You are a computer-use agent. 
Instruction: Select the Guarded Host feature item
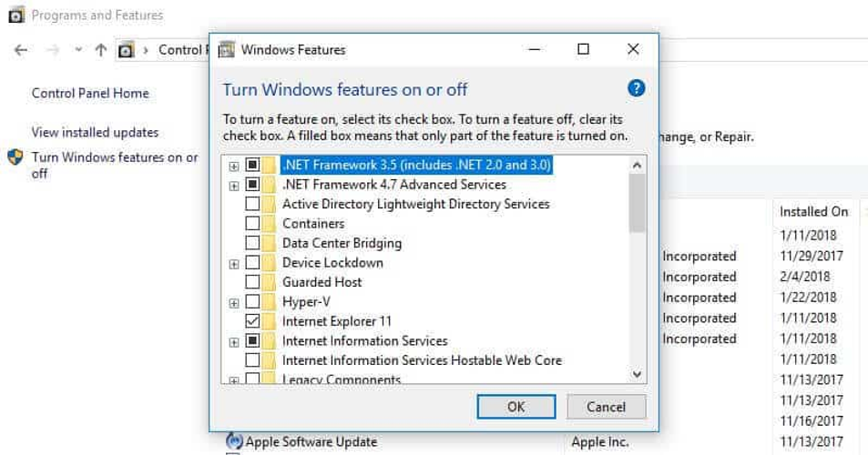point(322,282)
